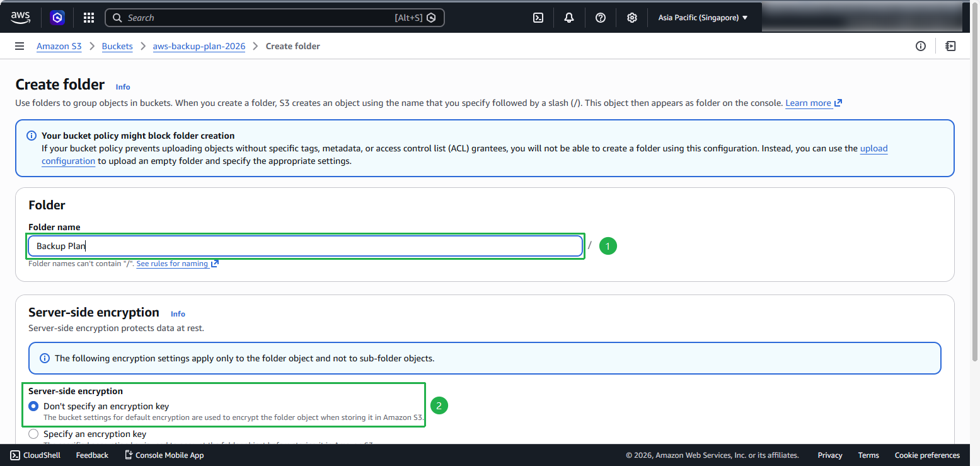Image resolution: width=980 pixels, height=466 pixels.
Task: Click the search magnifier icon
Action: [x=117, y=18]
